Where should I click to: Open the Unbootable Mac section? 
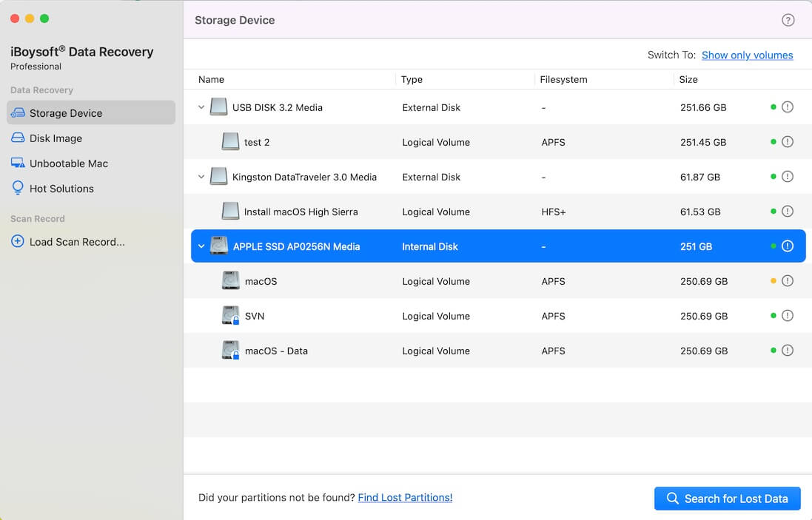(x=69, y=163)
